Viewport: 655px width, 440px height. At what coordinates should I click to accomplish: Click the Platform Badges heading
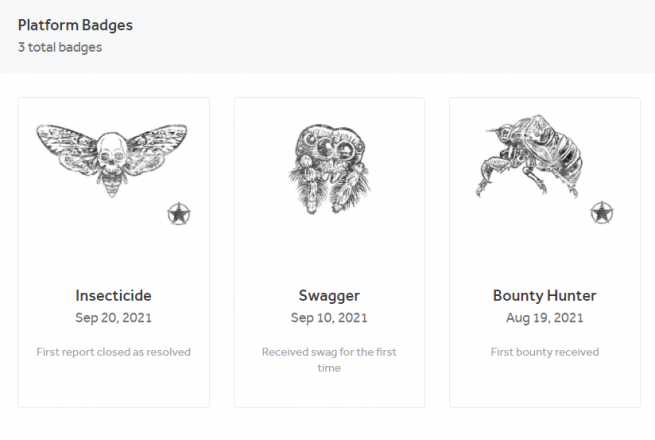click(75, 26)
